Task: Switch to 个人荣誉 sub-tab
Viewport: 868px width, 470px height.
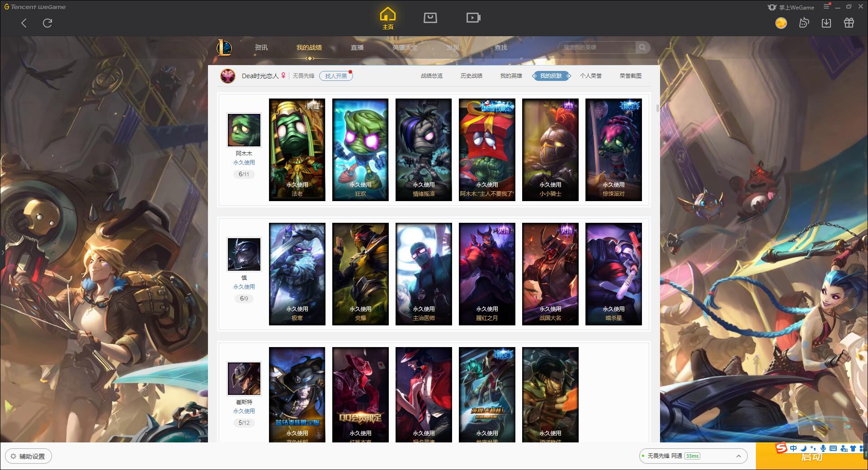Action: point(591,76)
